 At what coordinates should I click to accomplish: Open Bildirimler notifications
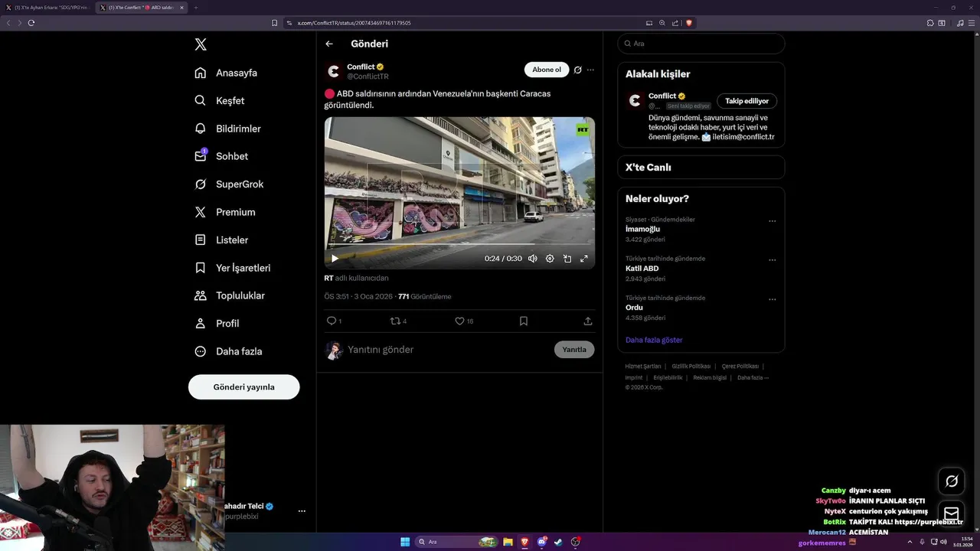click(227, 129)
